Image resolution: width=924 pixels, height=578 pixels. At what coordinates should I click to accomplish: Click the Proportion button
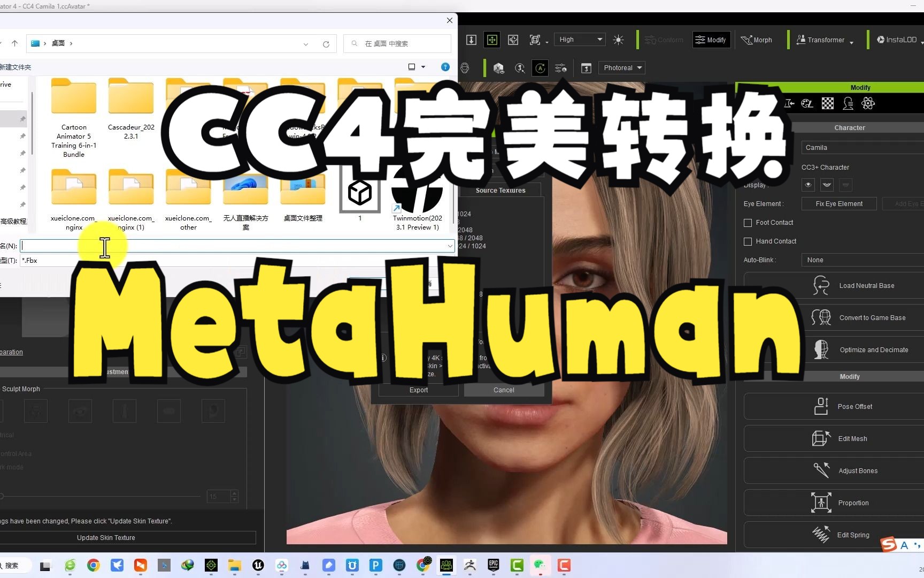[834, 503]
